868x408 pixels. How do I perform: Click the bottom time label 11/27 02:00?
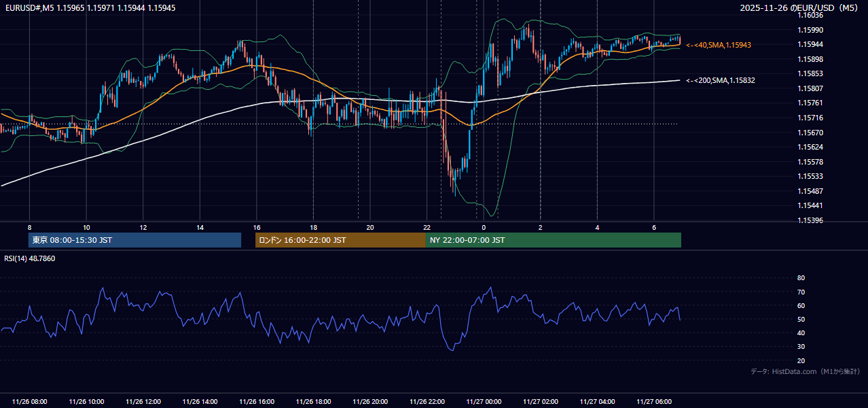[x=540, y=402]
